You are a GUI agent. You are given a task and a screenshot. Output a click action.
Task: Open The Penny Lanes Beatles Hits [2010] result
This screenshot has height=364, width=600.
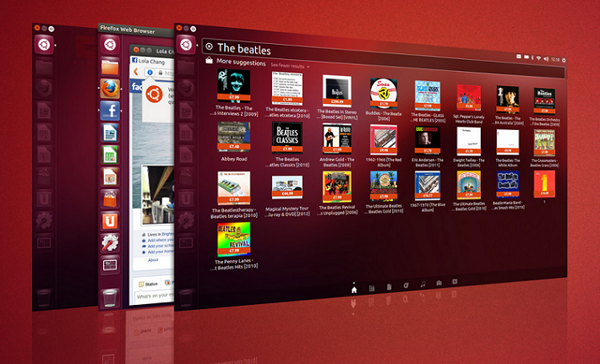[234, 247]
